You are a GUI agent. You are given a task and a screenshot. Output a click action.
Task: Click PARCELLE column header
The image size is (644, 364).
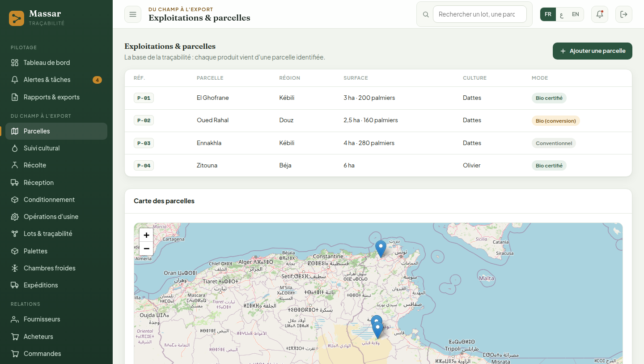coord(210,78)
